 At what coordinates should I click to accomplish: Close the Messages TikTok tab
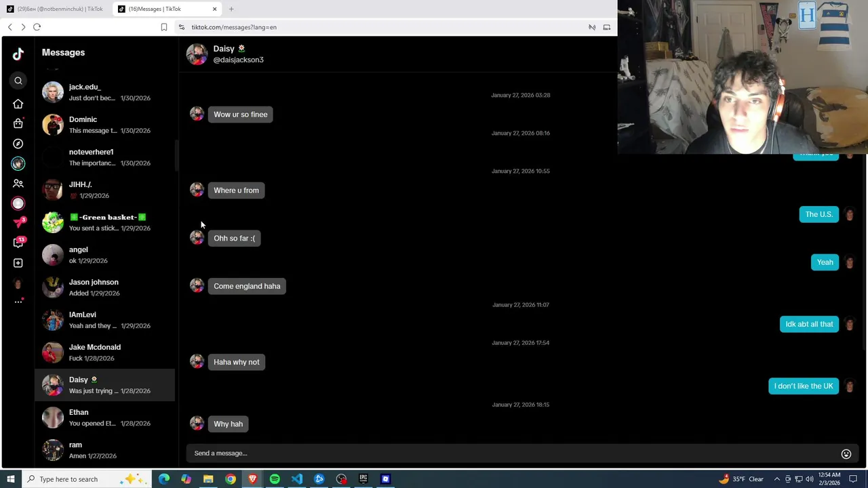(x=214, y=9)
